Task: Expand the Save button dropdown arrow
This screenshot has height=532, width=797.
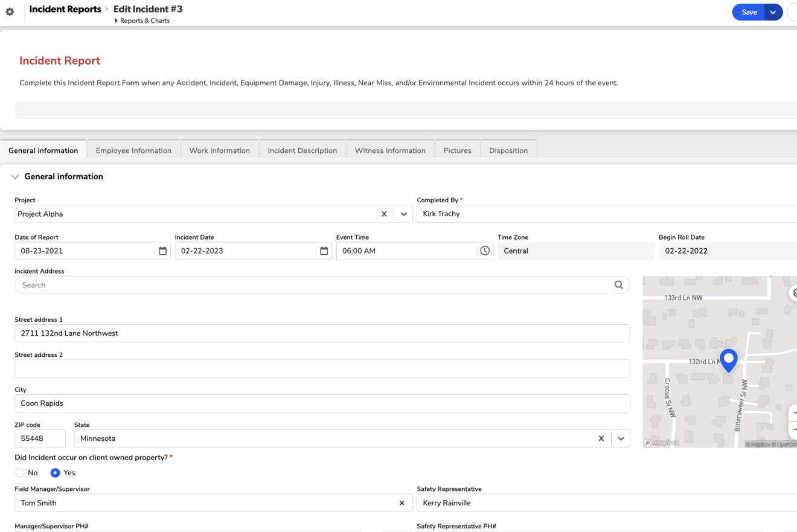Action: 773,12
